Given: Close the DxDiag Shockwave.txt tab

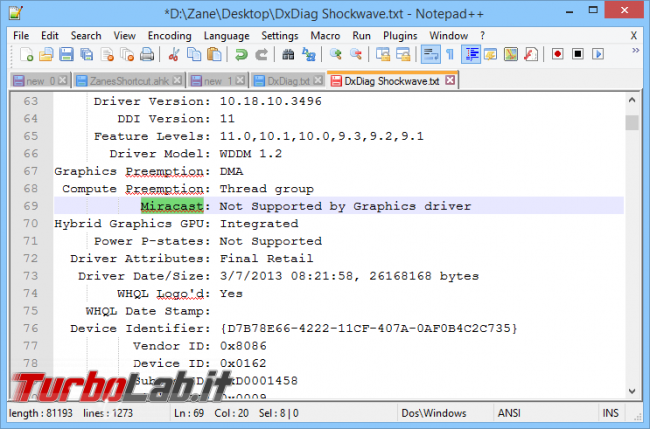Looking at the screenshot, I should (450, 80).
